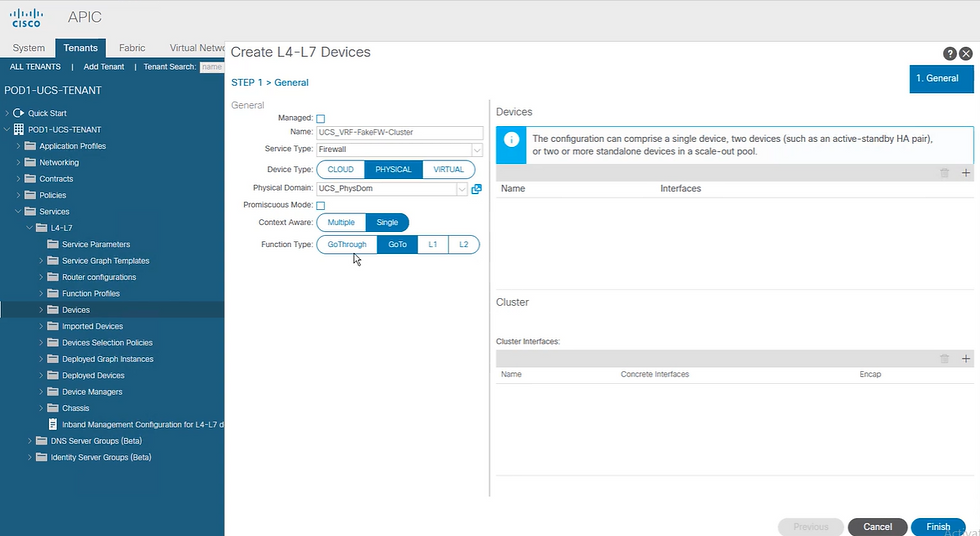Viewport: 980px width, 536px height.
Task: Open Deployed Graph Instances tree item
Action: 108,359
